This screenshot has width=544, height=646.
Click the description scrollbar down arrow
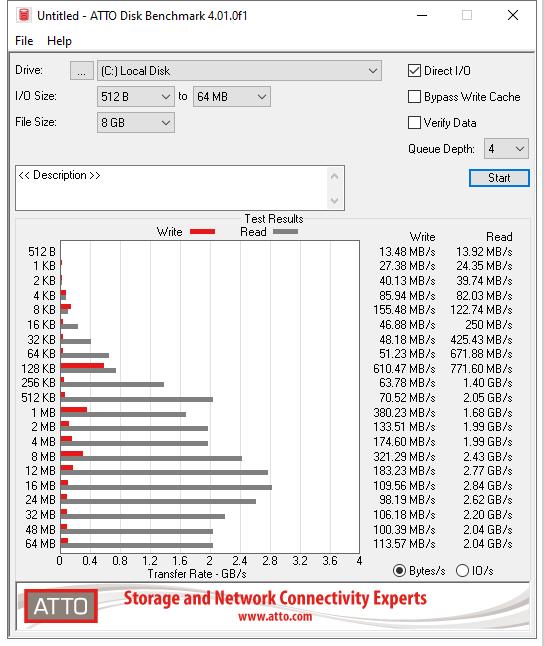(335, 200)
